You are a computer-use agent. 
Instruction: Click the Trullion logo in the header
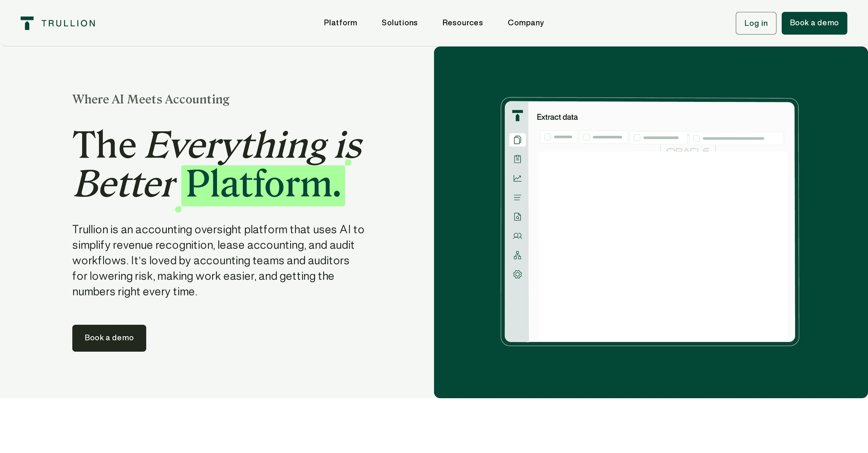click(x=58, y=23)
